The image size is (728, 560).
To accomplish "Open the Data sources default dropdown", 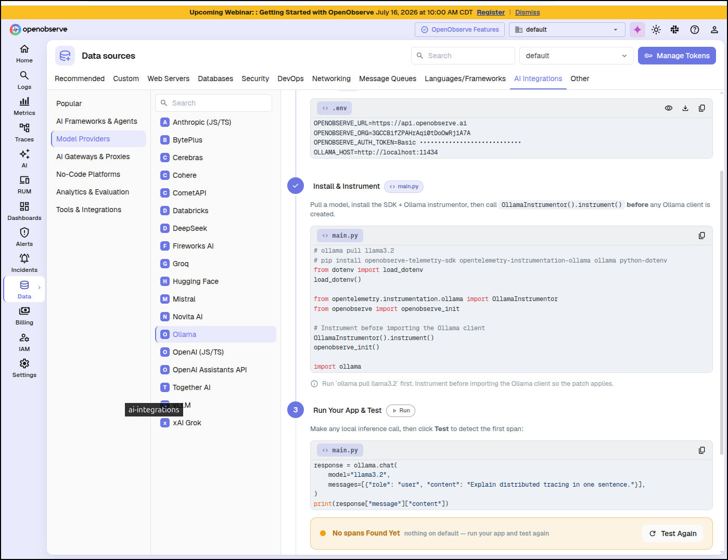I will [576, 56].
